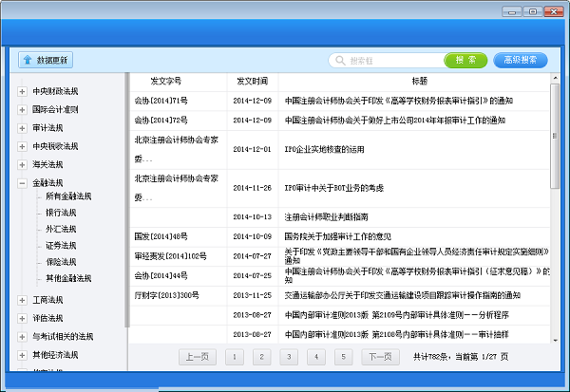Screen dimensions: 570x392
Task: Click date cell 2014-12-01
Action: (253, 149)
